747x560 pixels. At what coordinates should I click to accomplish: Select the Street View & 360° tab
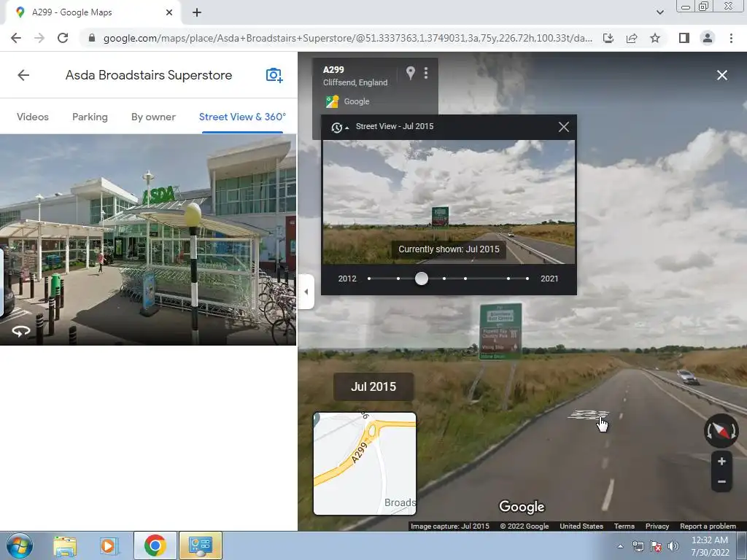(242, 117)
